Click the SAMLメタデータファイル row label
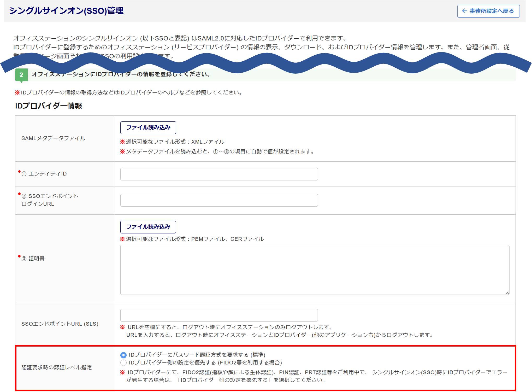 click(x=53, y=138)
